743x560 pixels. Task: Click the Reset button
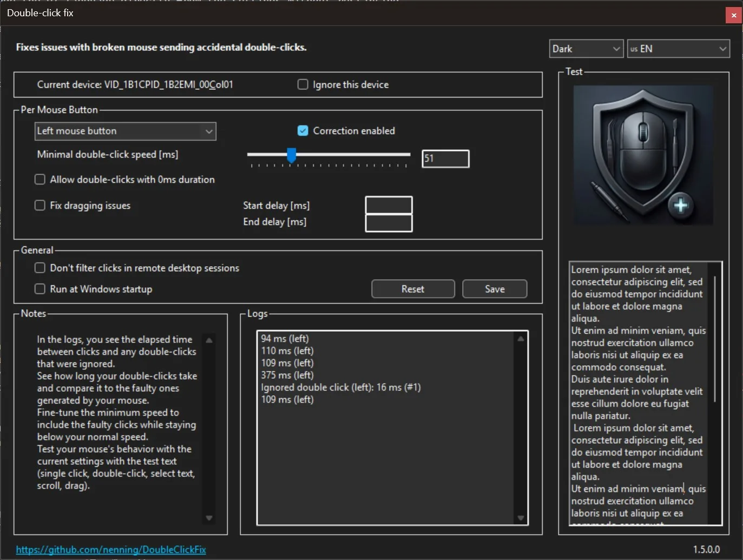(x=413, y=289)
